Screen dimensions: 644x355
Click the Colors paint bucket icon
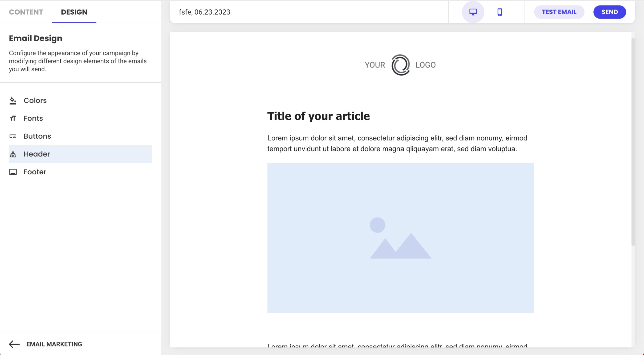tap(13, 100)
